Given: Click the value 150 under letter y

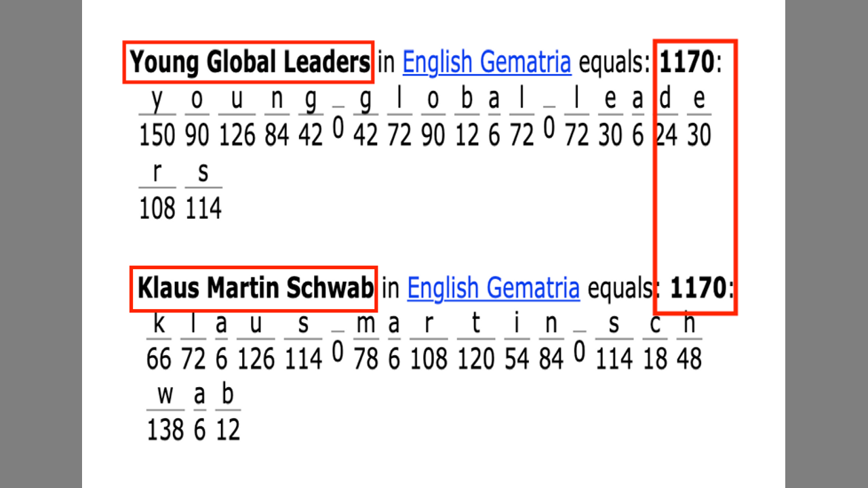Looking at the screenshot, I should 157,136.
